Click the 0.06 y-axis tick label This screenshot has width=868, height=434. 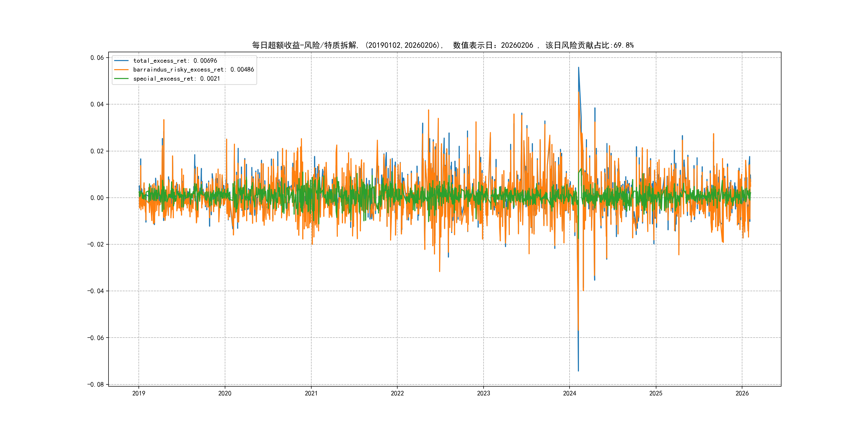(97, 58)
